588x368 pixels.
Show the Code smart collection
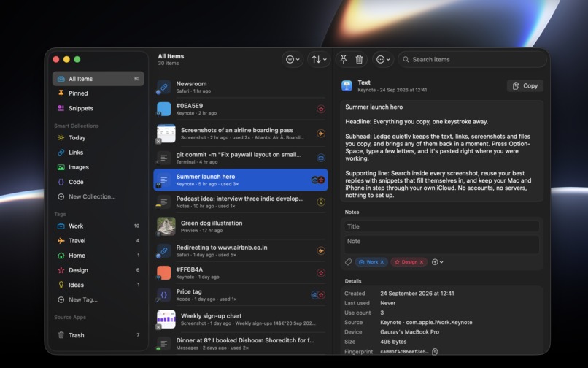(x=98, y=182)
